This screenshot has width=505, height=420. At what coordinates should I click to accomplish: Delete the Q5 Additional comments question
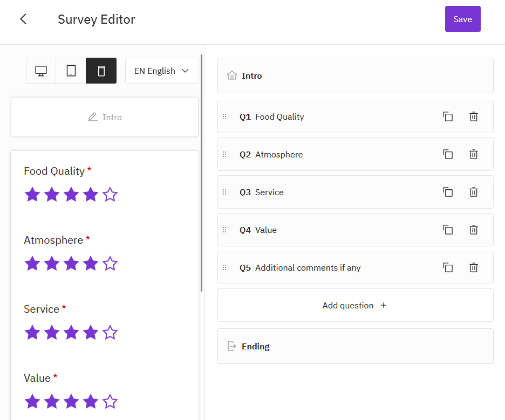(x=474, y=267)
